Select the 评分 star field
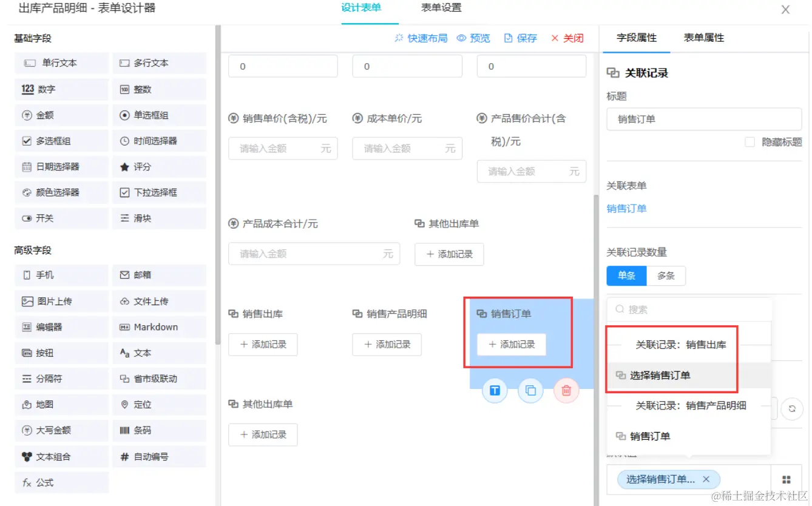812x506 pixels. 160,167
